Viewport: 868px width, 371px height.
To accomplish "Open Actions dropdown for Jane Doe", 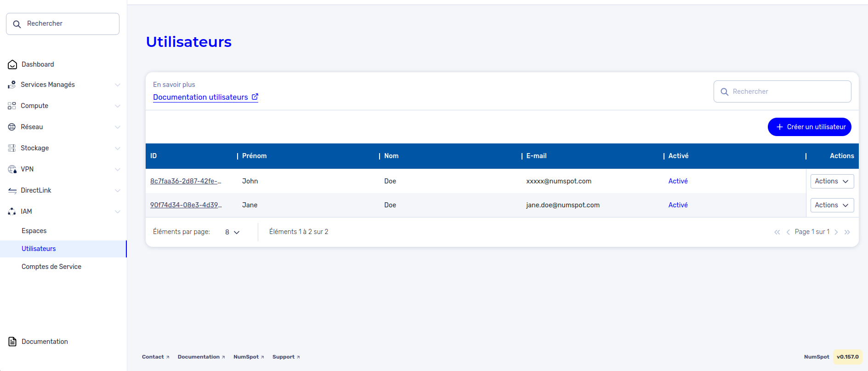I will [x=832, y=205].
